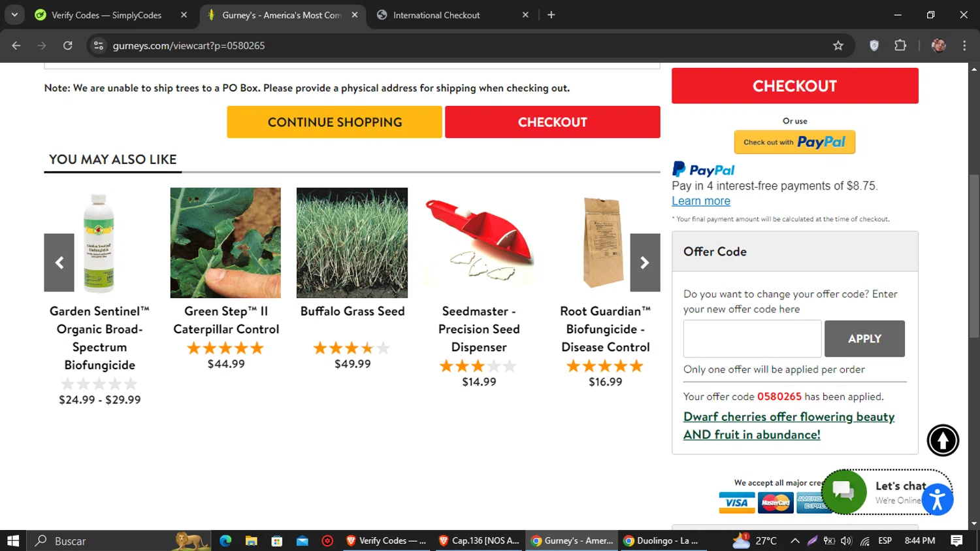
Task: Open PayPal Learn more link
Action: 701,201
